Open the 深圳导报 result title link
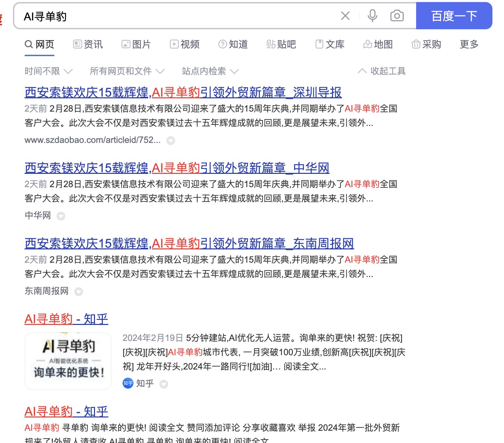The height and width of the screenshot is (443, 504). [183, 93]
